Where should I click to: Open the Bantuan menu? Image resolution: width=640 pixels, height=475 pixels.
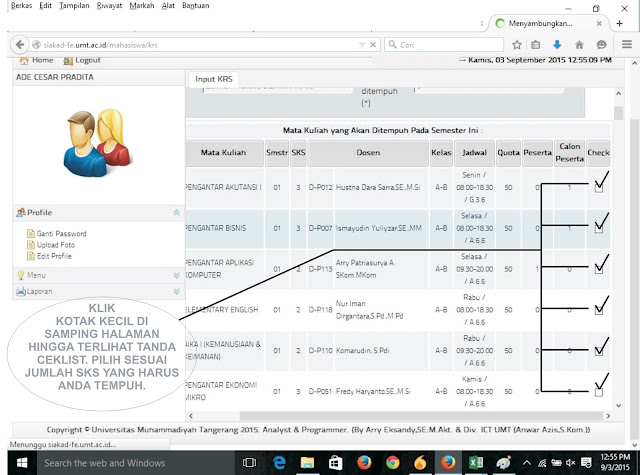[x=196, y=6]
